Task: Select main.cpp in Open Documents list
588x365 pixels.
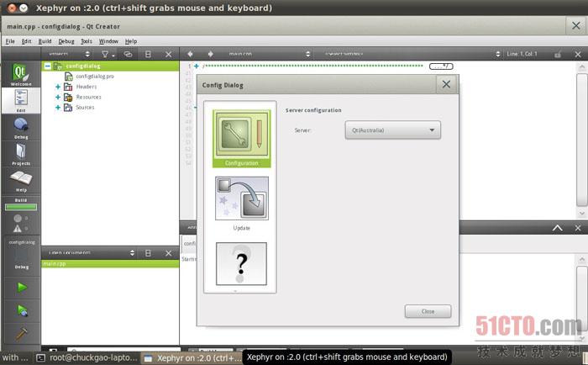Action: tap(110, 263)
